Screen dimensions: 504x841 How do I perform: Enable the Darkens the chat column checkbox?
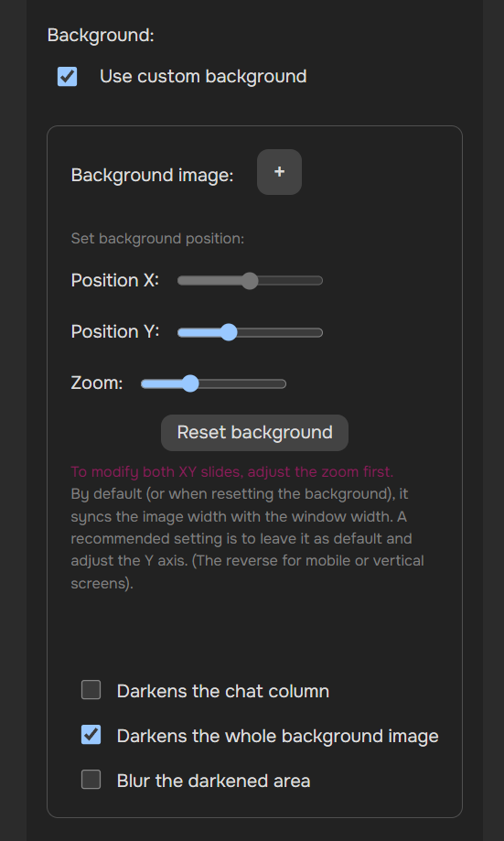[x=91, y=690]
